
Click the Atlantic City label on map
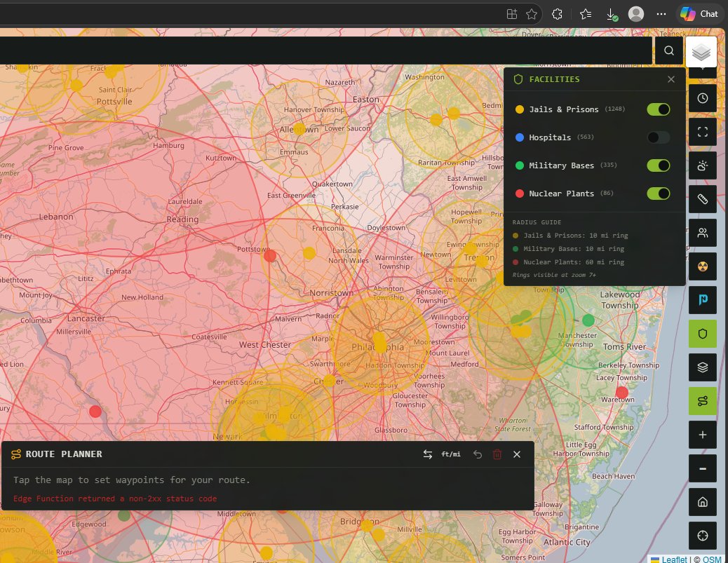(x=567, y=542)
